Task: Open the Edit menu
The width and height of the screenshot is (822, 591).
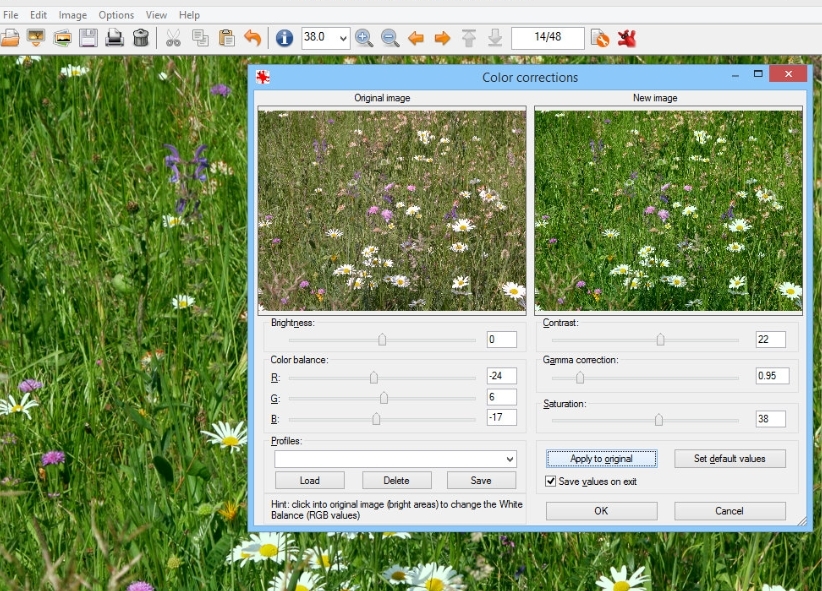Action: pos(38,15)
